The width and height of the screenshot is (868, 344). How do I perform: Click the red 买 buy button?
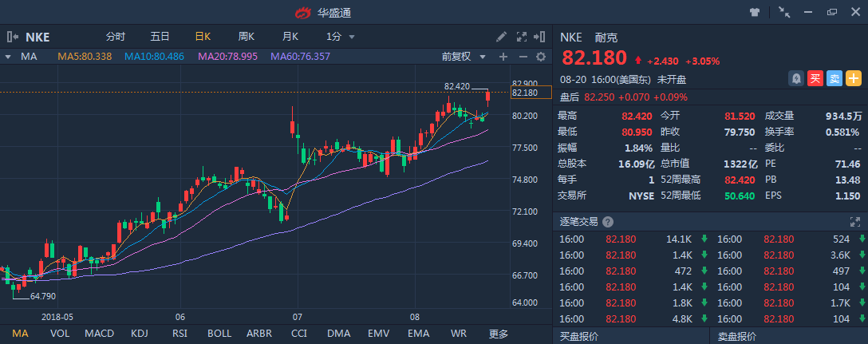point(815,79)
